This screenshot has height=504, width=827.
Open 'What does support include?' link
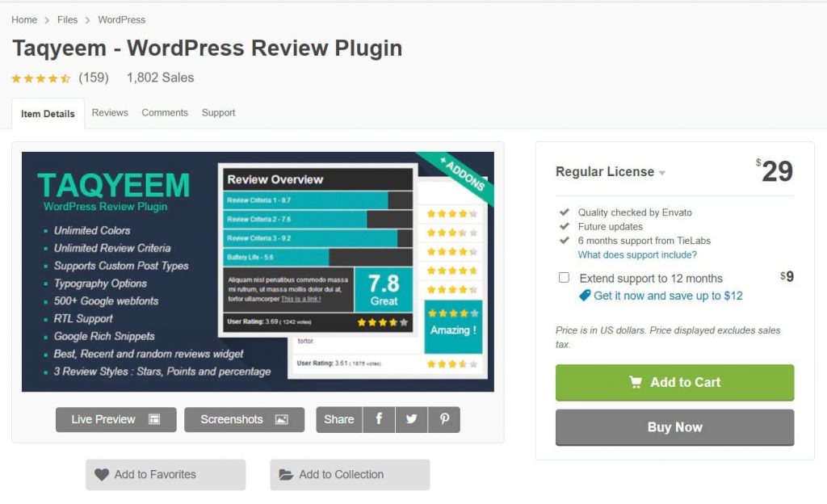(637, 255)
